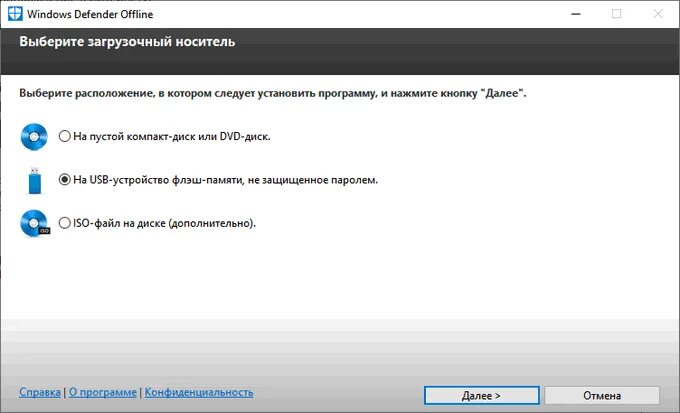Click the blue USB flash drive icon
Image resolution: width=680 pixels, height=413 pixels.
point(35,180)
